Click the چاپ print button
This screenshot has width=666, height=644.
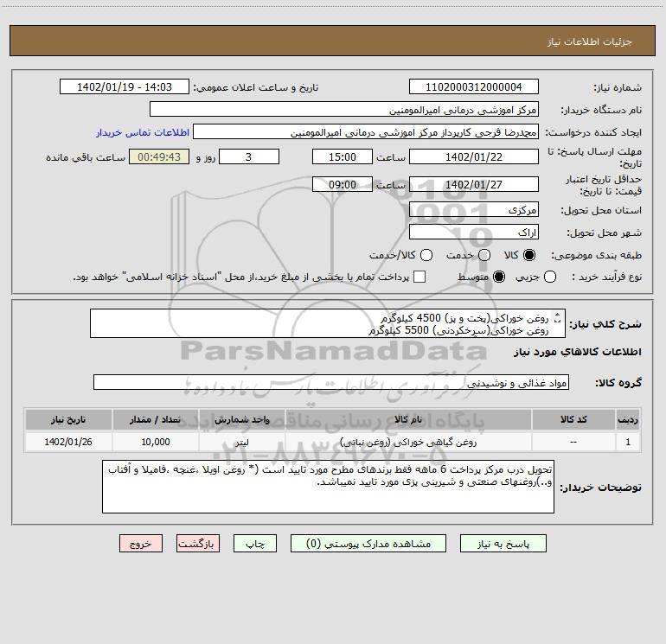(x=255, y=544)
